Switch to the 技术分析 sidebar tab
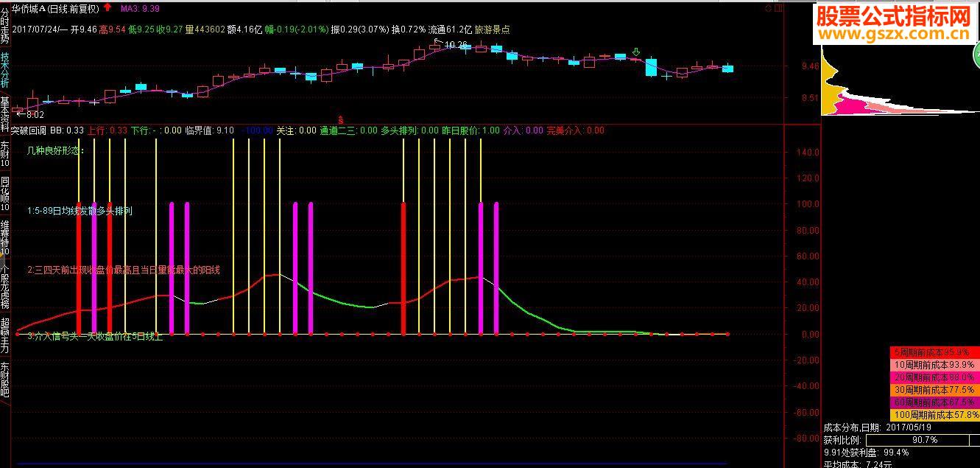The height and width of the screenshot is (468, 980). pyautogui.click(x=5, y=70)
